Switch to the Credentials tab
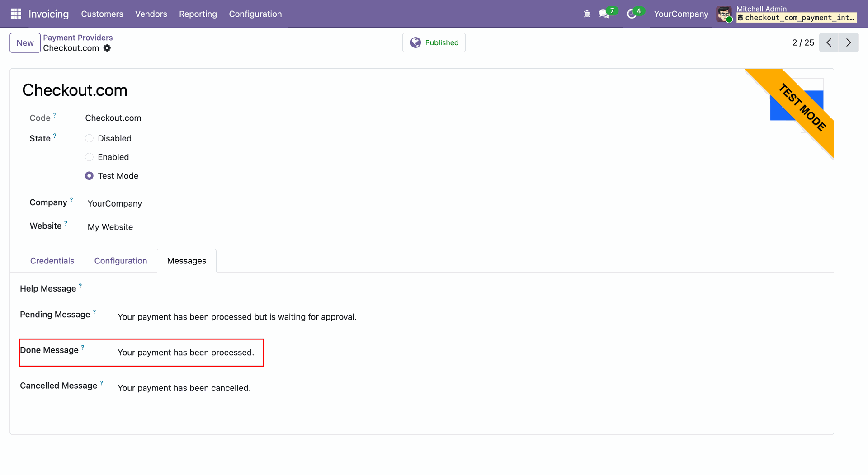This screenshot has width=868, height=475. click(52, 261)
